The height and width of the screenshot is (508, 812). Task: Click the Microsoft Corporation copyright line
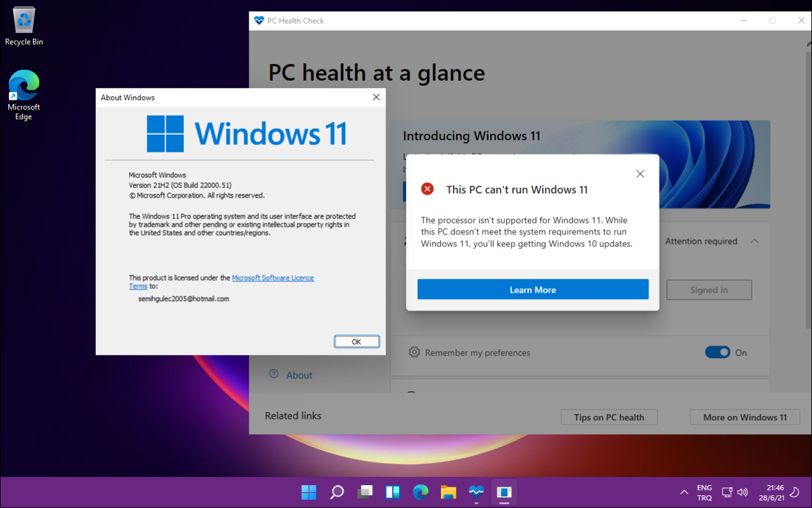pyautogui.click(x=197, y=196)
